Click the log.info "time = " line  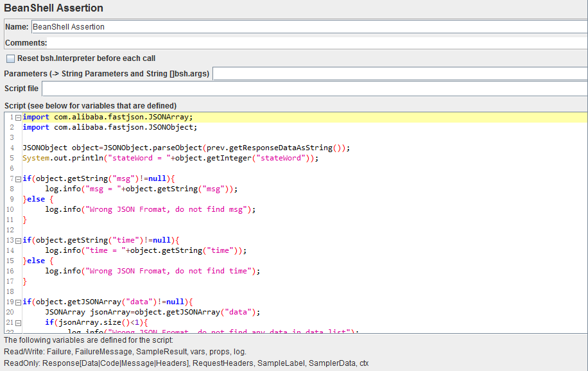coord(146,250)
